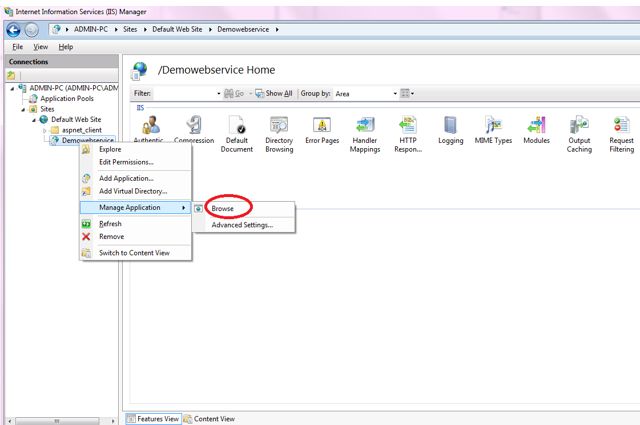Switch to the Content View tab

pyautogui.click(x=209, y=419)
